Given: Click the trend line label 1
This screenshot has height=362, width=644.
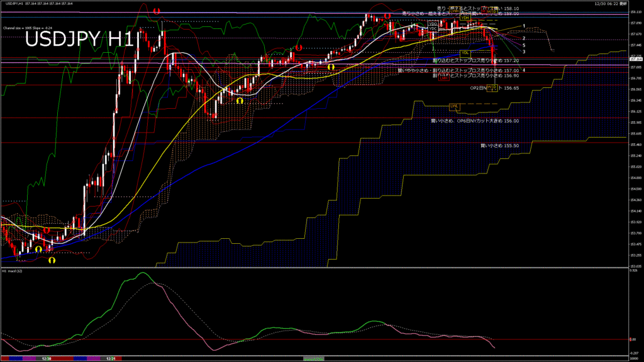Looking at the screenshot, I should 524,26.
